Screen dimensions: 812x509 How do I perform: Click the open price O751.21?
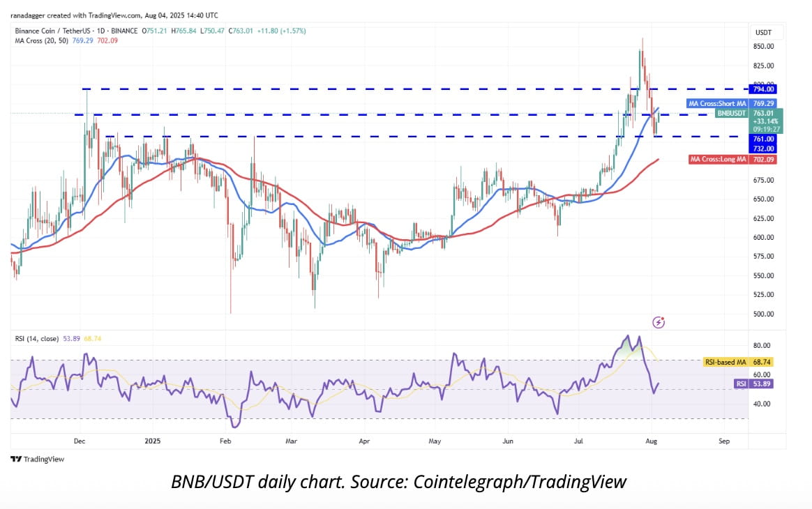pyautogui.click(x=154, y=31)
